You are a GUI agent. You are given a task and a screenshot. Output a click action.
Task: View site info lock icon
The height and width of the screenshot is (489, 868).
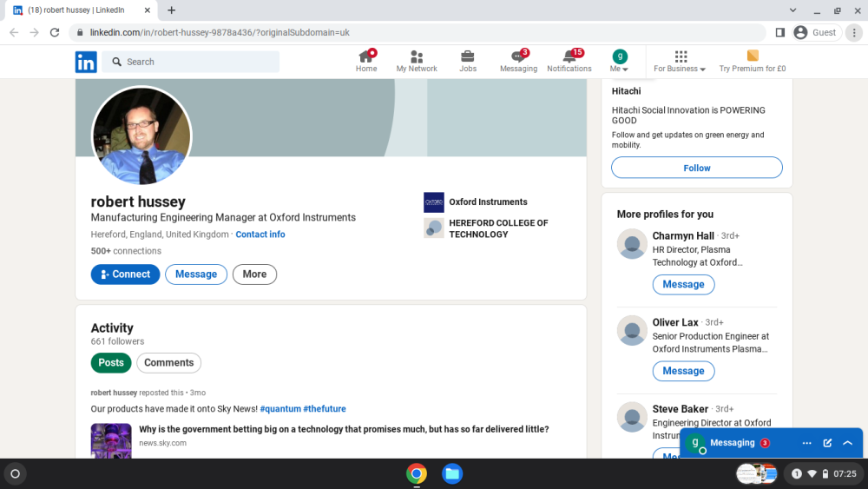[x=80, y=33]
